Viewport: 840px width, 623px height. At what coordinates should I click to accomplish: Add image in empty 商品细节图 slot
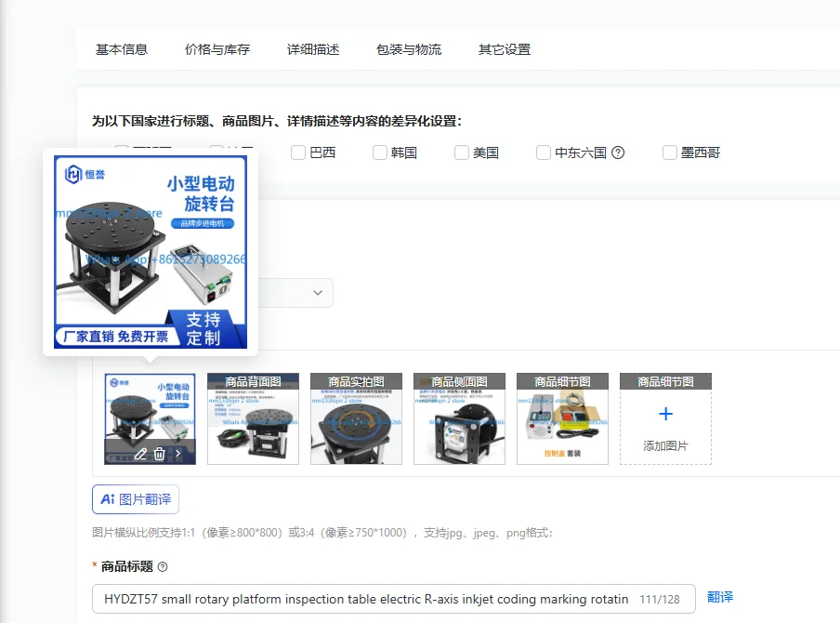click(665, 418)
